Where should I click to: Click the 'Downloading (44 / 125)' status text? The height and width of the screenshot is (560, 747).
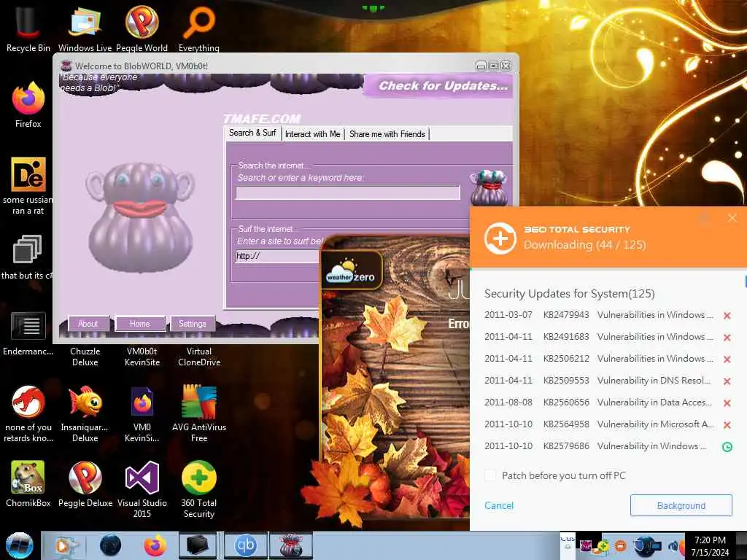click(x=584, y=245)
